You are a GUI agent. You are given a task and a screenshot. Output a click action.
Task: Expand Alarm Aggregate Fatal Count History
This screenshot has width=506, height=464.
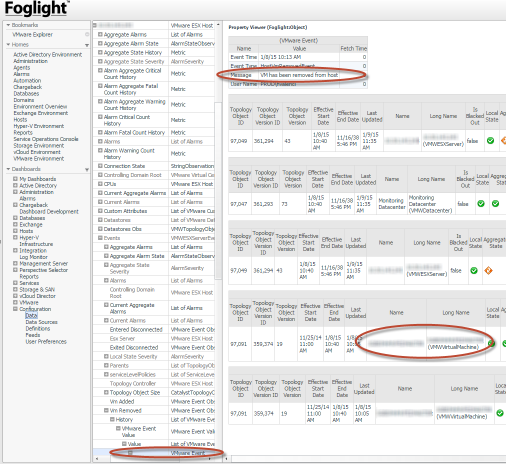(100, 86)
